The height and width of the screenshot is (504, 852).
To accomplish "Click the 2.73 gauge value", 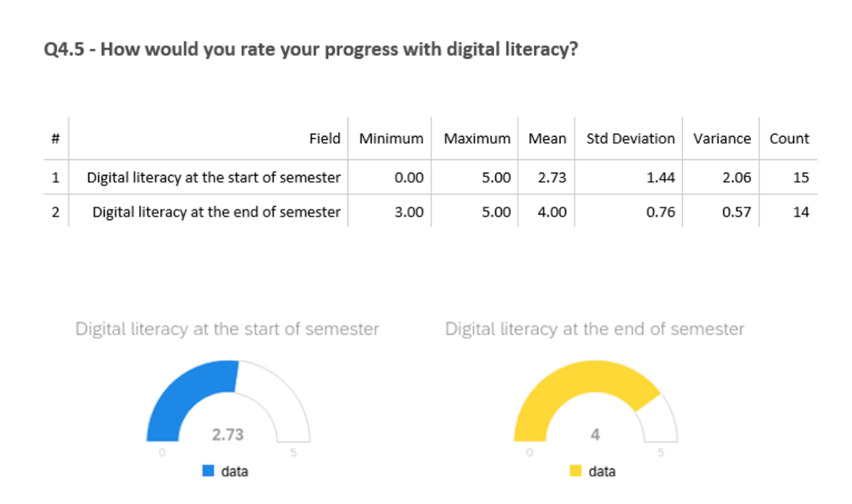I will 228,434.
